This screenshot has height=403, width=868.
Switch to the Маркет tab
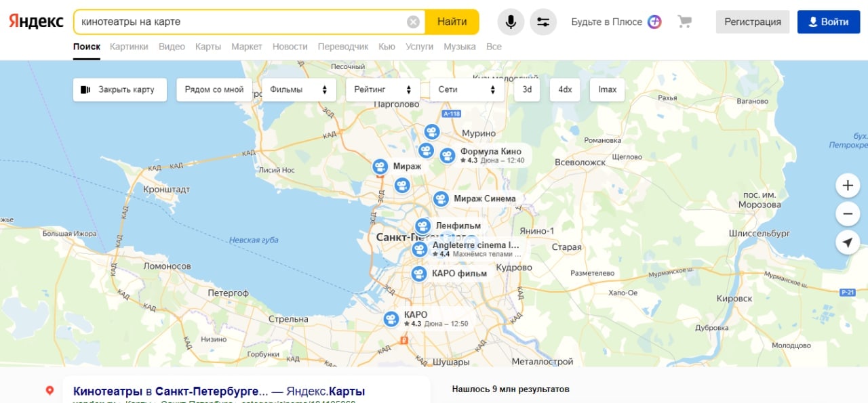pos(247,47)
